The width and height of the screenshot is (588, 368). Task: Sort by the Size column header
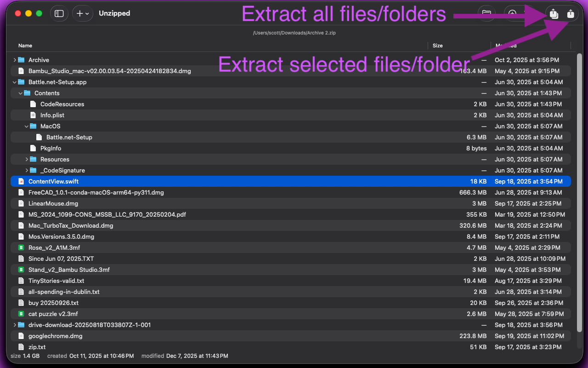438,46
